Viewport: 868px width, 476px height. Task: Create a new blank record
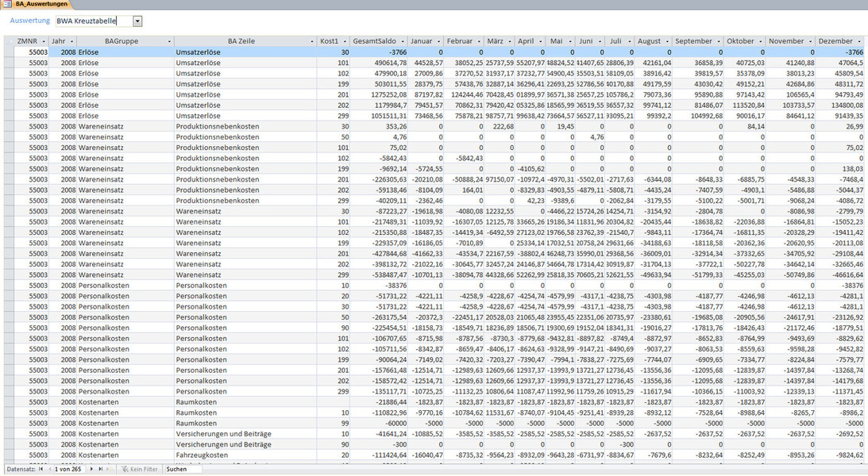(x=110, y=469)
